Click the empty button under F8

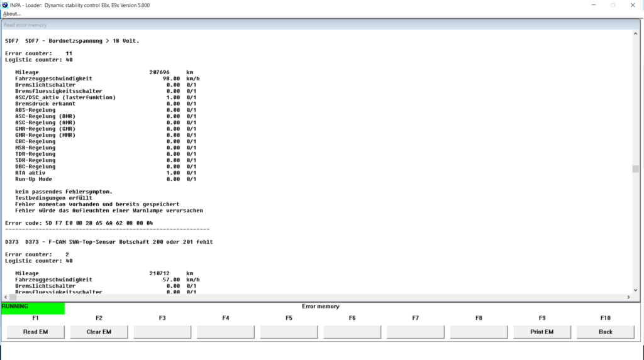(x=479, y=332)
